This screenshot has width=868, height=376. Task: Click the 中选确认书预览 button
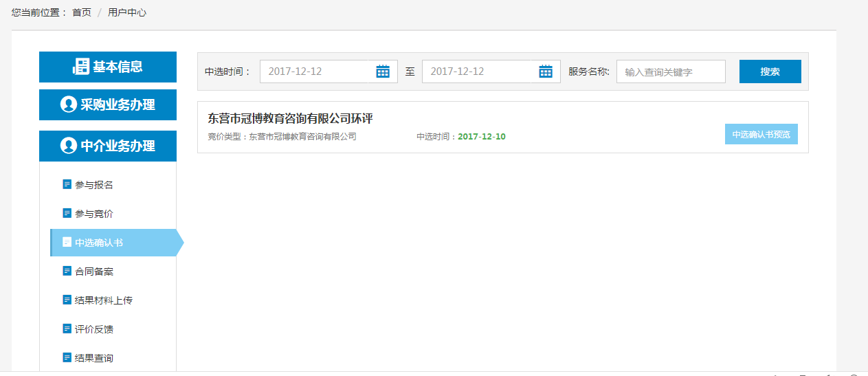pyautogui.click(x=761, y=135)
